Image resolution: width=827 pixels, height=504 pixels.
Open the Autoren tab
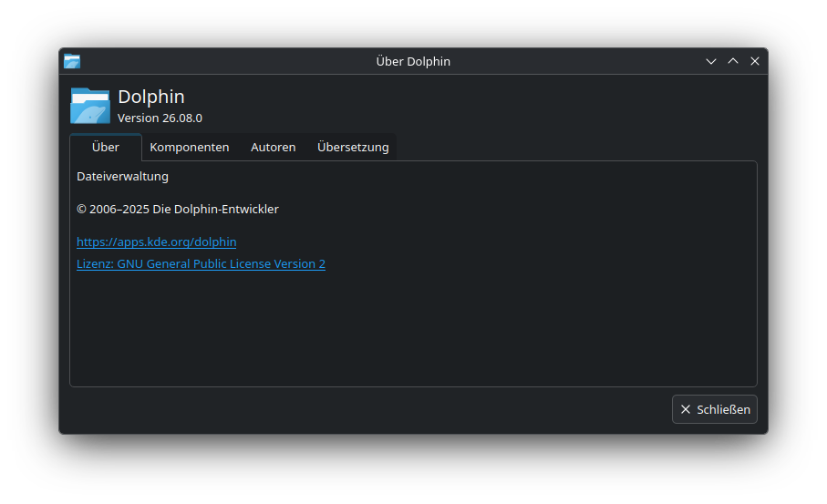point(274,147)
